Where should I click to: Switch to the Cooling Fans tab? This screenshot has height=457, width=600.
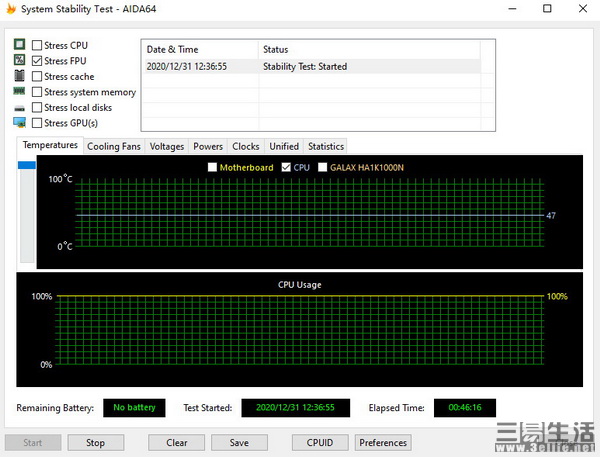(x=113, y=146)
